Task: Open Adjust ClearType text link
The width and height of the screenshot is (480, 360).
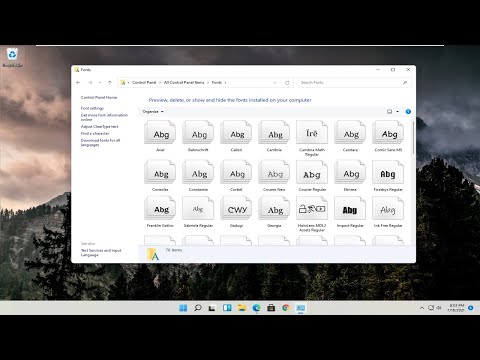Action: [x=99, y=127]
